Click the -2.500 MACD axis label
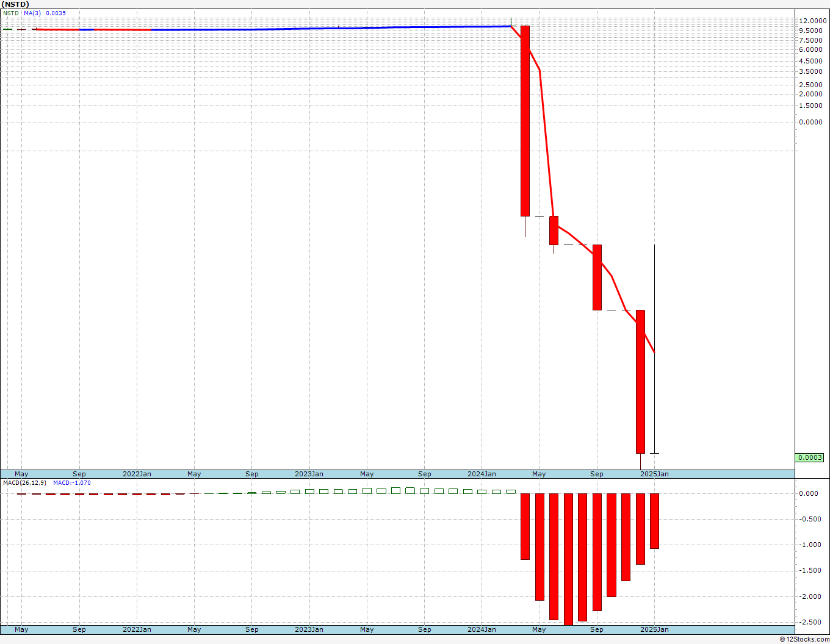Image resolution: width=830 pixels, height=644 pixels. point(809,622)
